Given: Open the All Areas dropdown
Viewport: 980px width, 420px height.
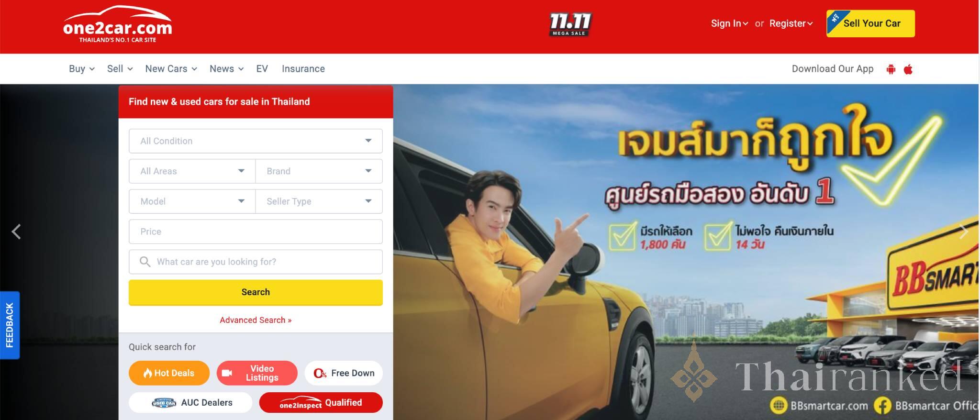Looking at the screenshot, I should coord(192,171).
